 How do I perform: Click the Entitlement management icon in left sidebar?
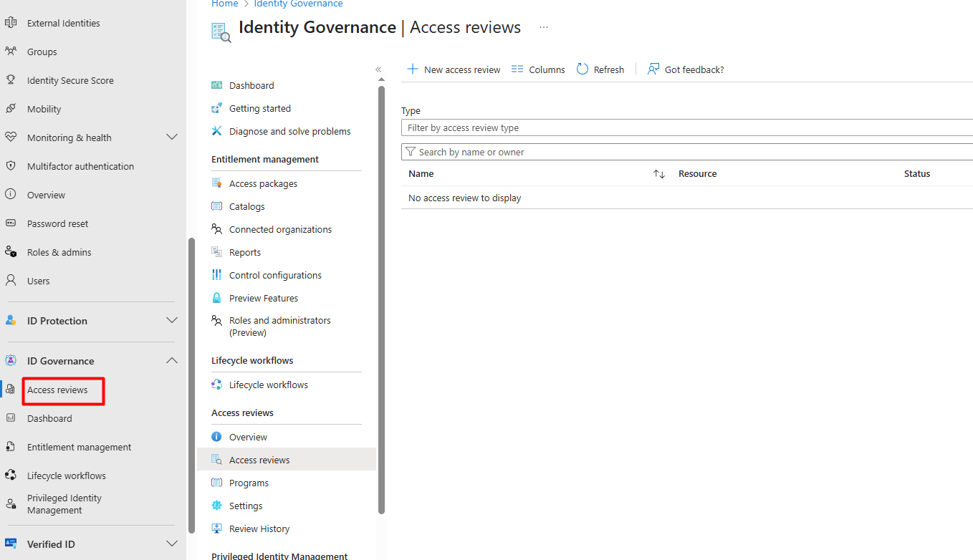(11, 447)
